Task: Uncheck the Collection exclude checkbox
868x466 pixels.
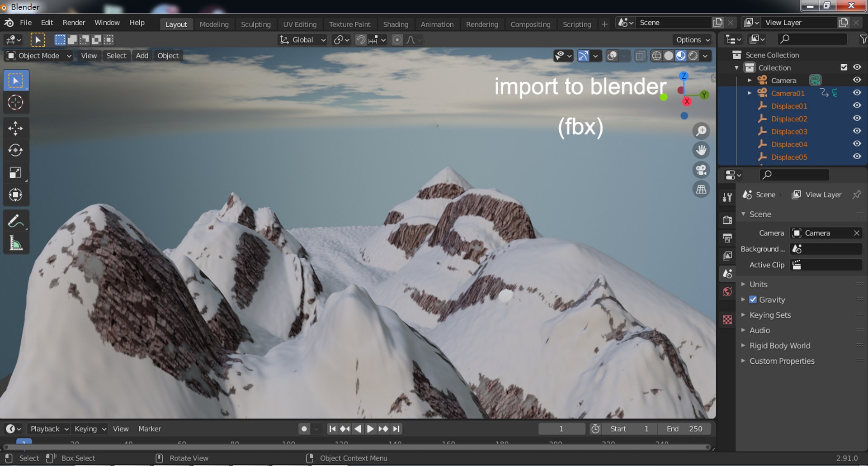Action: tap(844, 67)
